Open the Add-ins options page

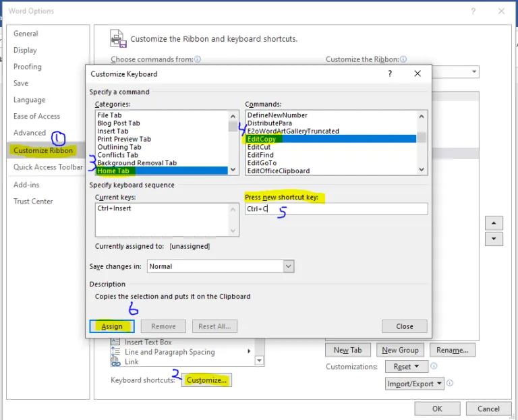coord(26,185)
